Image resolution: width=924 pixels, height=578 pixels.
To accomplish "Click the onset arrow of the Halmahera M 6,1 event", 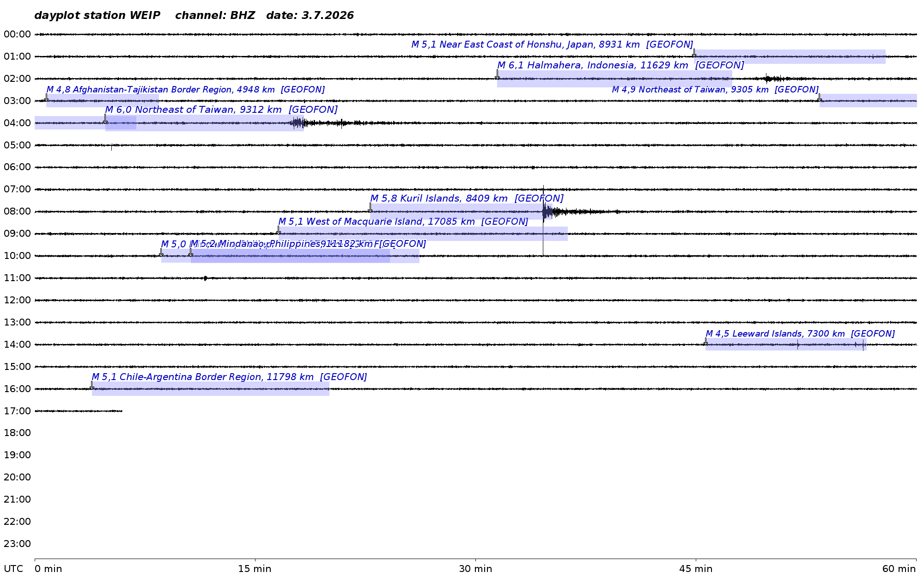I will pyautogui.click(x=497, y=74).
